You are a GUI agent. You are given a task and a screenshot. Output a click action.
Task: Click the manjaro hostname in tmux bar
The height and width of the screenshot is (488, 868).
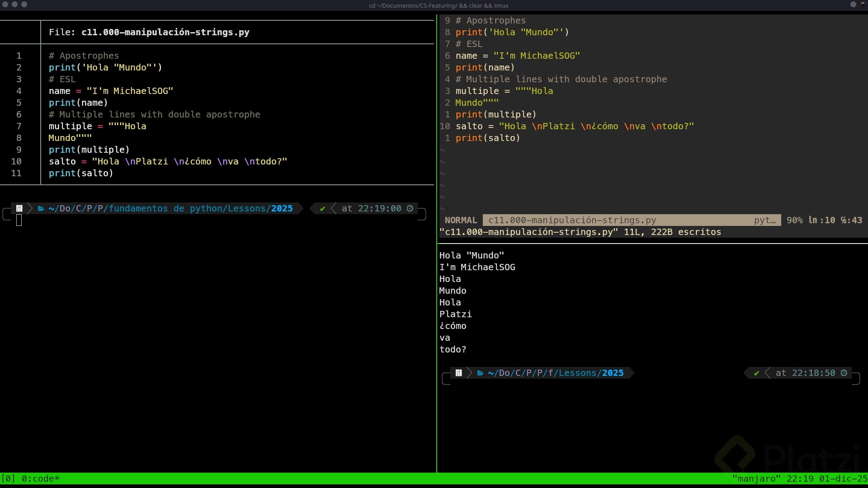[756, 479]
